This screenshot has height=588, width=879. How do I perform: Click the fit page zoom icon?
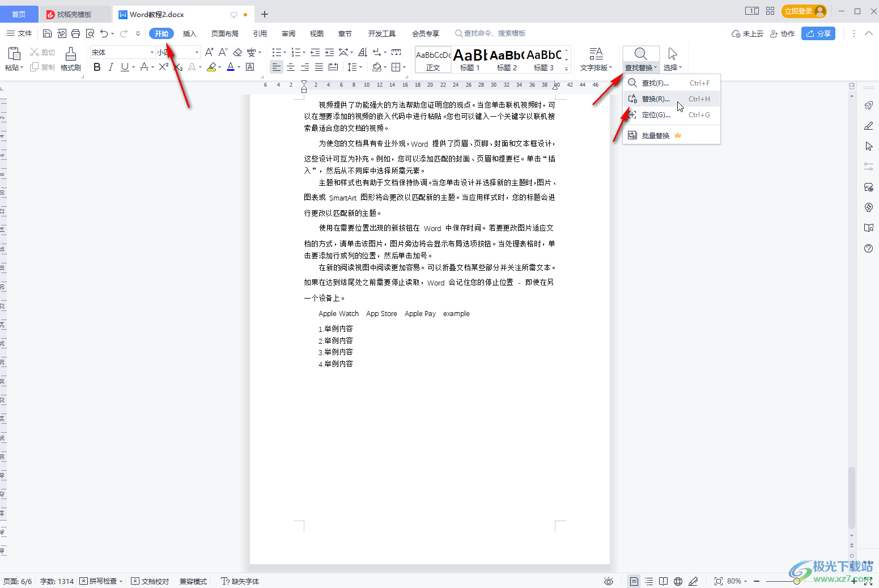click(718, 581)
